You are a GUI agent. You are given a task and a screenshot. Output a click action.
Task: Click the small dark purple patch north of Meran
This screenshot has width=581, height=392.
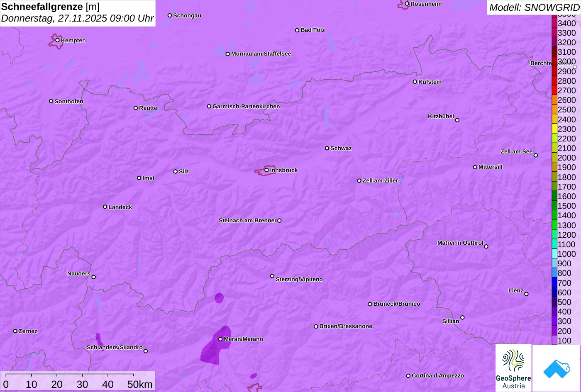(219, 298)
